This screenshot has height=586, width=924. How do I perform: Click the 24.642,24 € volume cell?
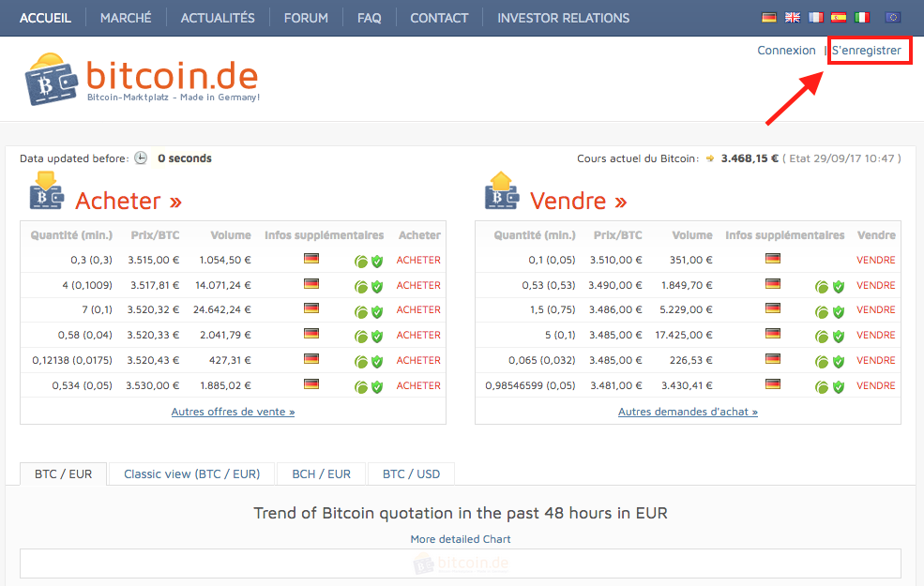pyautogui.click(x=221, y=309)
